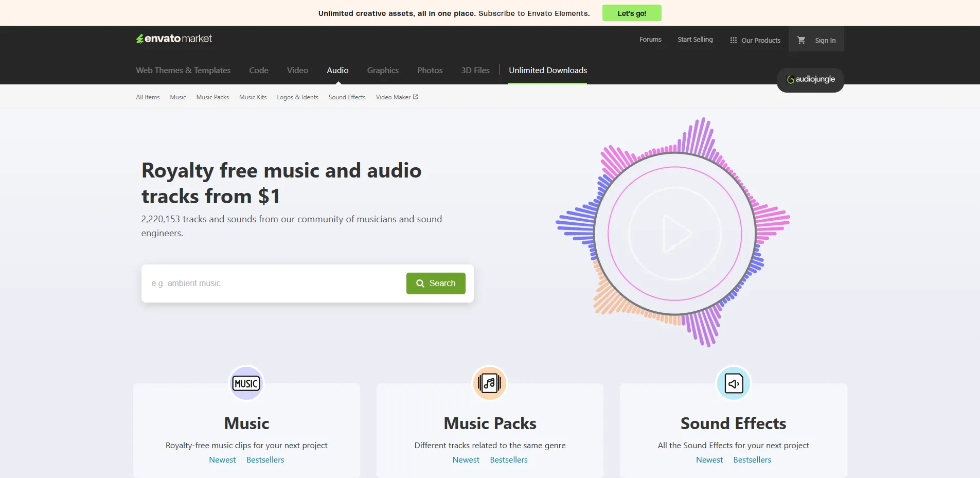Play the audio waveform preview
The image size is (980, 478).
[675, 234]
